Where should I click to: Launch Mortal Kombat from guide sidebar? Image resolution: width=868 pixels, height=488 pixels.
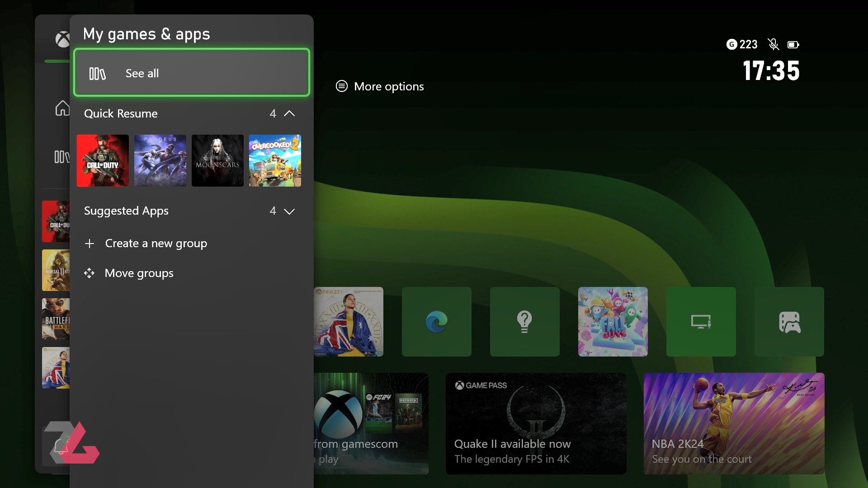tap(56, 270)
